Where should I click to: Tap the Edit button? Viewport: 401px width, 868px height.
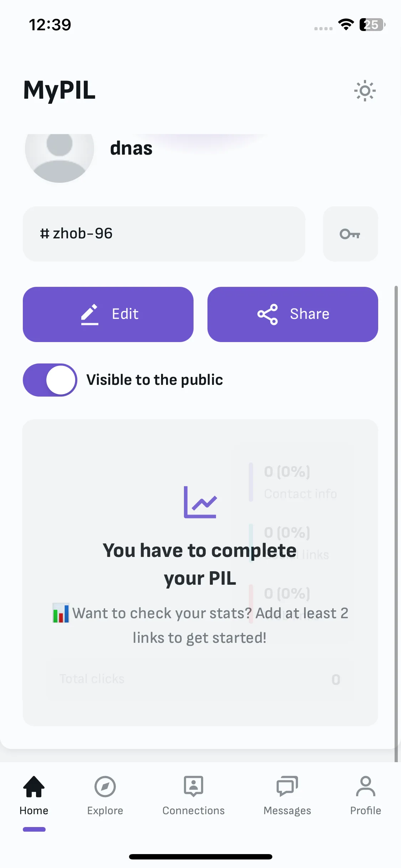[x=108, y=314]
